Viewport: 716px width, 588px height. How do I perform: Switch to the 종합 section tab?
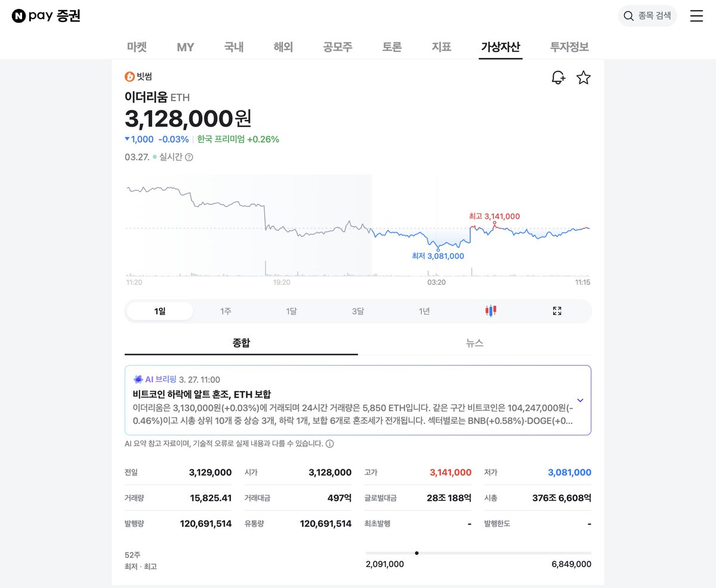[241, 343]
